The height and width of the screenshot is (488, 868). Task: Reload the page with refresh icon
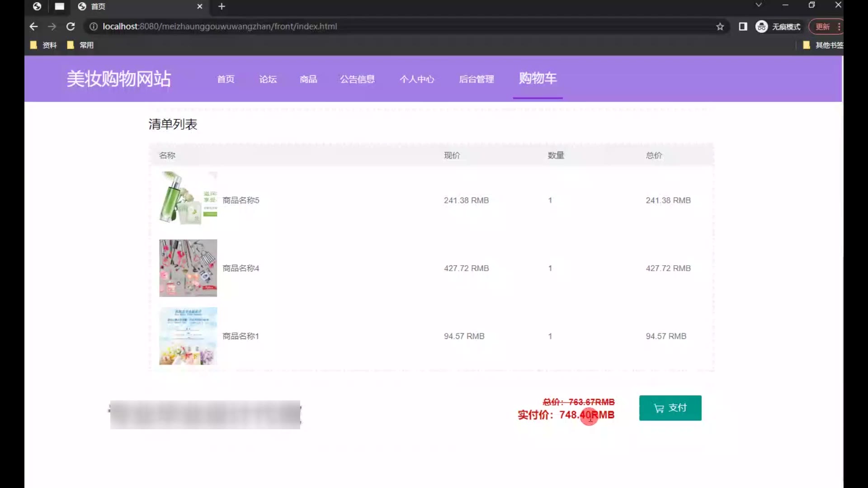click(71, 27)
